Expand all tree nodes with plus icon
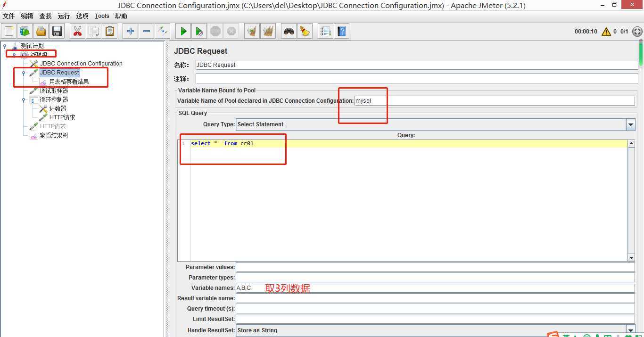This screenshot has height=337, width=644. tap(130, 31)
